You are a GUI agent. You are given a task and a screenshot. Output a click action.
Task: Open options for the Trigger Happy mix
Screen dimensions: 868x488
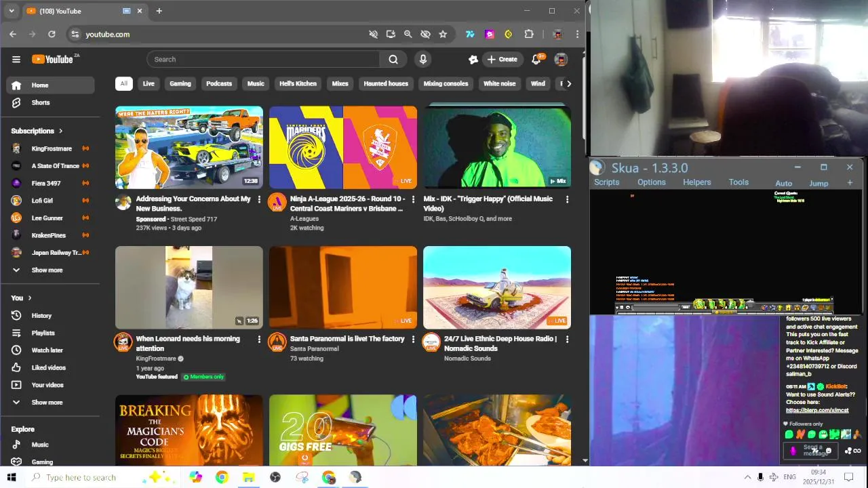click(x=567, y=199)
